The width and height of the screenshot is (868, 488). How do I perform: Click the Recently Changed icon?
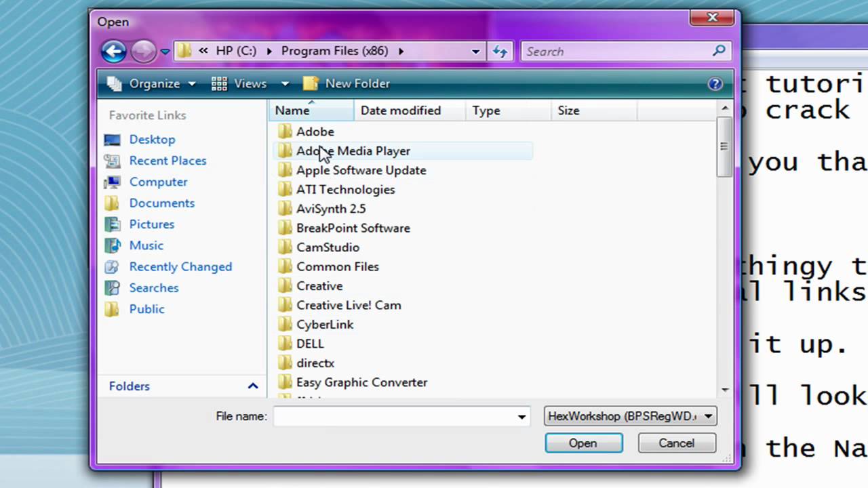112,267
